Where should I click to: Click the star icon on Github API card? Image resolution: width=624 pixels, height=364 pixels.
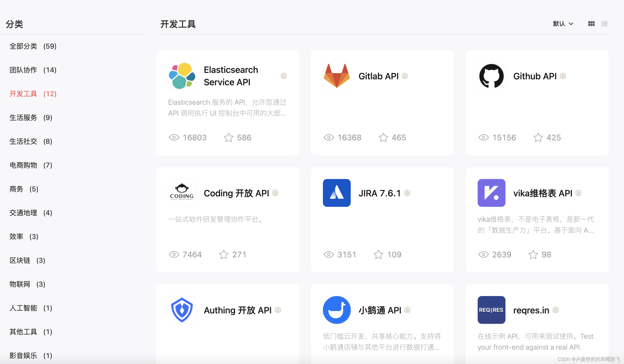point(538,137)
